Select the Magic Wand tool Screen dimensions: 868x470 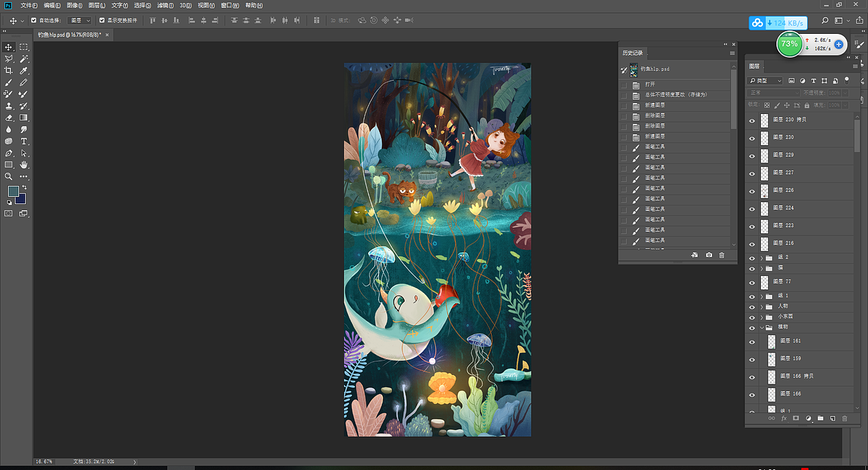24,59
